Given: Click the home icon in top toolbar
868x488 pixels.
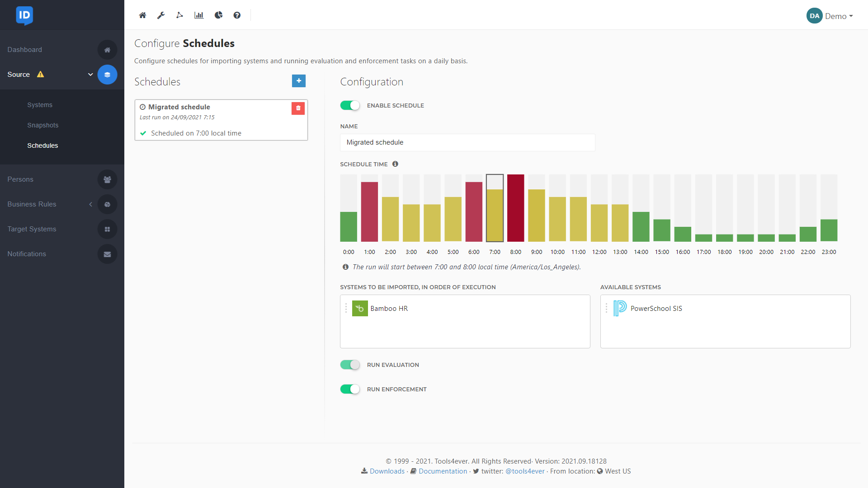Looking at the screenshot, I should tap(142, 15).
